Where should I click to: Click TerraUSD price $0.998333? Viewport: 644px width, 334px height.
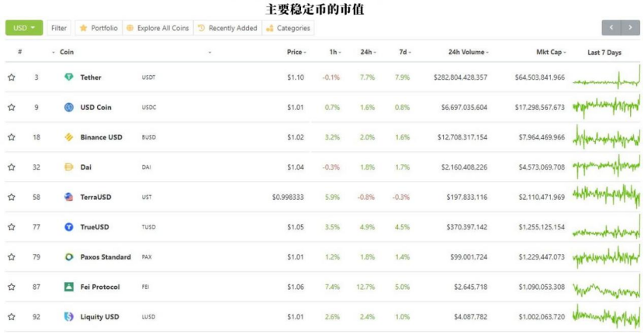coord(288,197)
